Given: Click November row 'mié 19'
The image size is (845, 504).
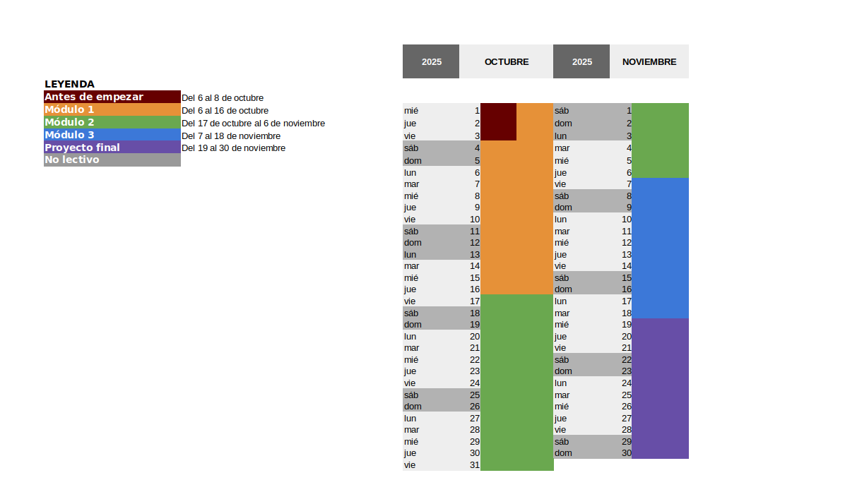Looking at the screenshot, I should 592,324.
